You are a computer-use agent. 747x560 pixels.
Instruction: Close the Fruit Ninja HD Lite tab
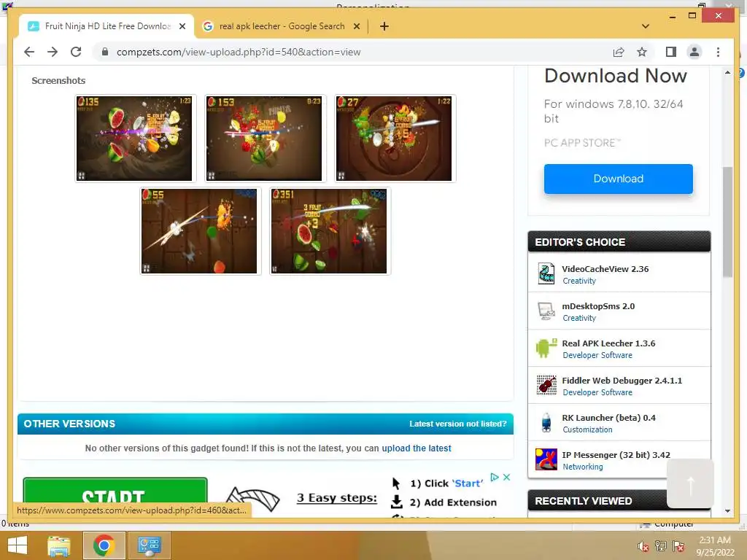coord(182,26)
